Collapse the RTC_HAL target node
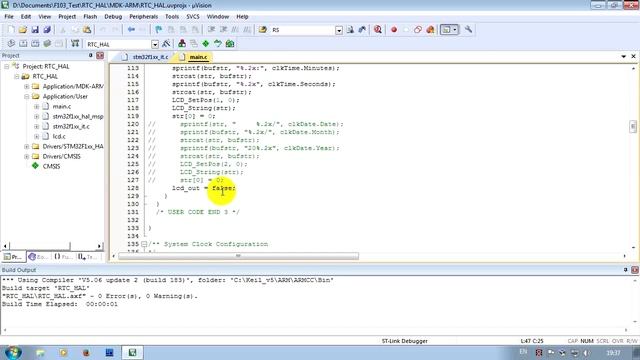This screenshot has height=360, width=640. click(17, 76)
